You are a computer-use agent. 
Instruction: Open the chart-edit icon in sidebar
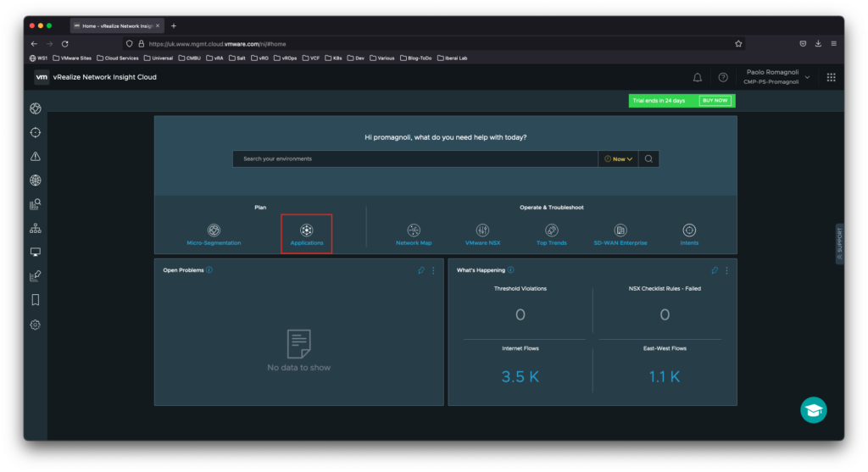(36, 275)
